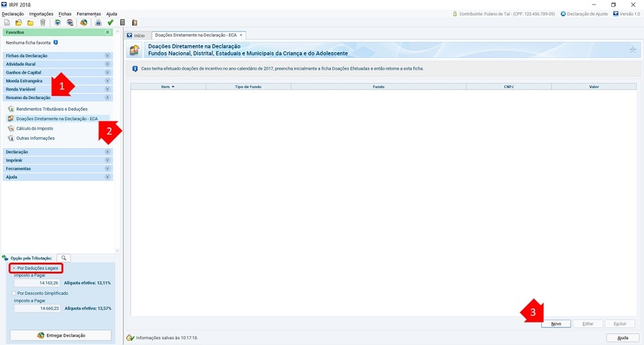The height and width of the screenshot is (345, 644).
Task: Expand the Fichas da Declaração section
Action: click(108, 56)
